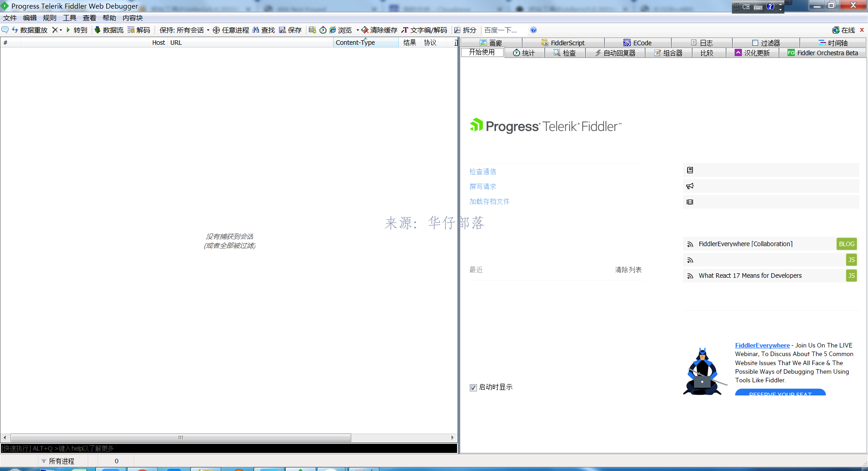The image size is (868, 471).
Task: Open the 工具 menu
Action: pyautogui.click(x=70, y=18)
